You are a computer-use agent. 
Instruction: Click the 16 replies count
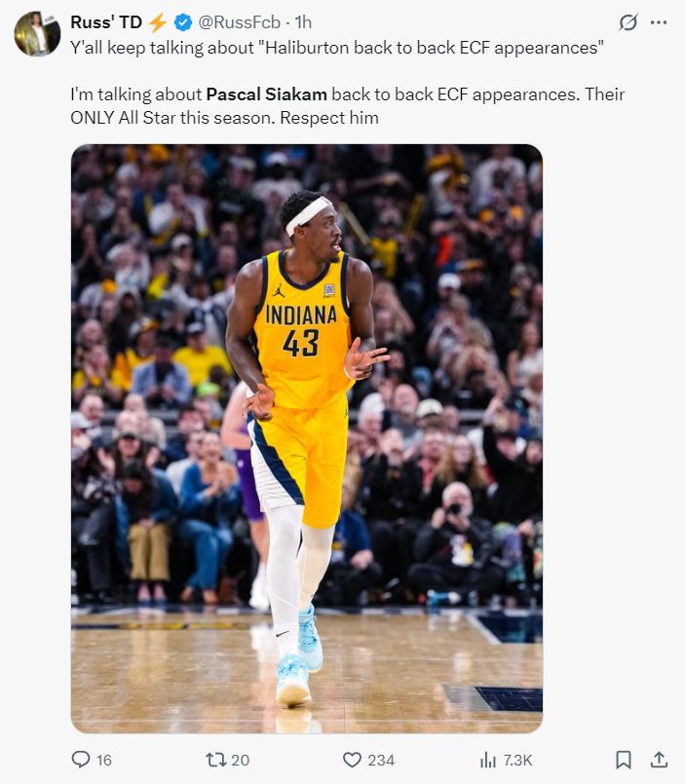click(103, 761)
